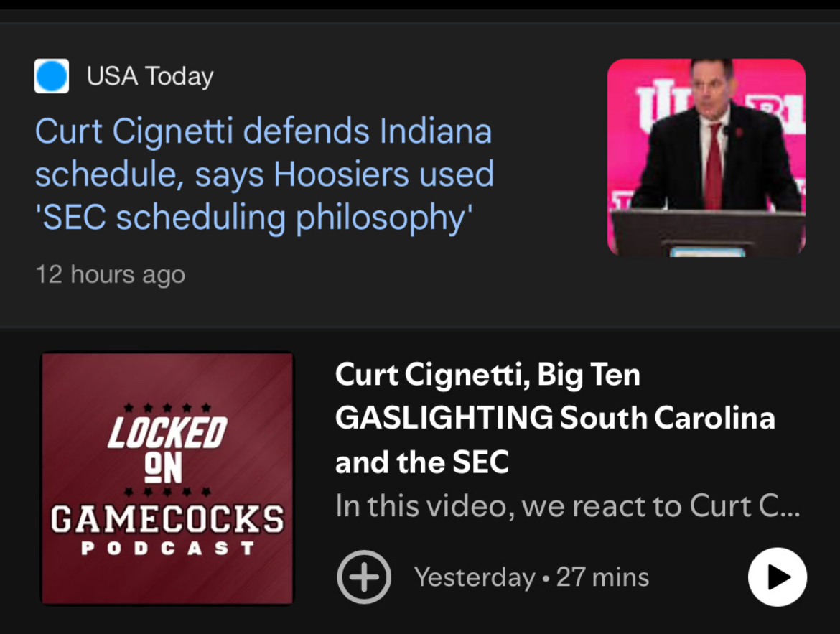The height and width of the screenshot is (634, 840).
Task: Click the "Yesterday" release date label
Action: click(475, 577)
